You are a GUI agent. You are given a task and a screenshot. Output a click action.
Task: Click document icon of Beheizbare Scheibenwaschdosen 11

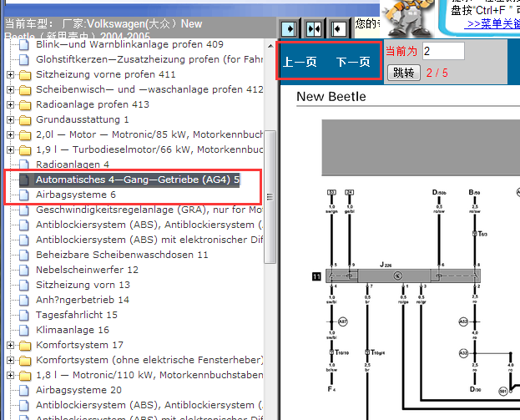click(24, 255)
